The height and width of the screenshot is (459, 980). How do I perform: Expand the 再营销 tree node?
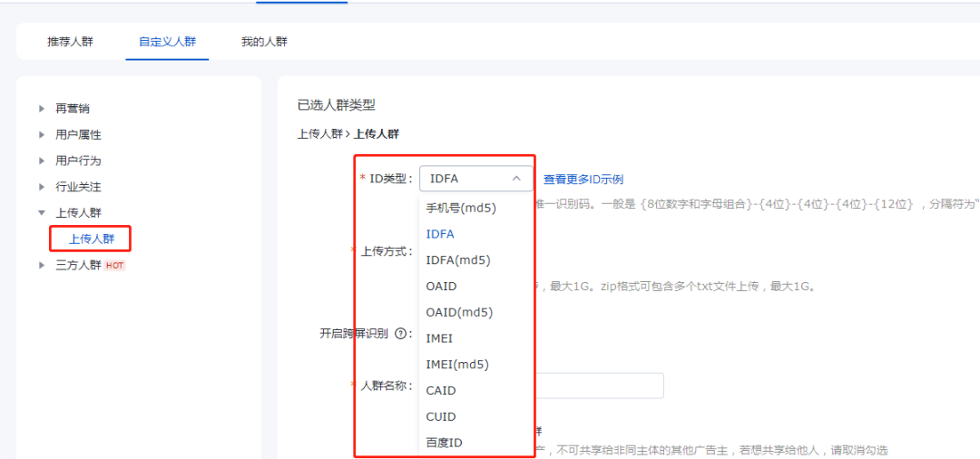tap(42, 109)
